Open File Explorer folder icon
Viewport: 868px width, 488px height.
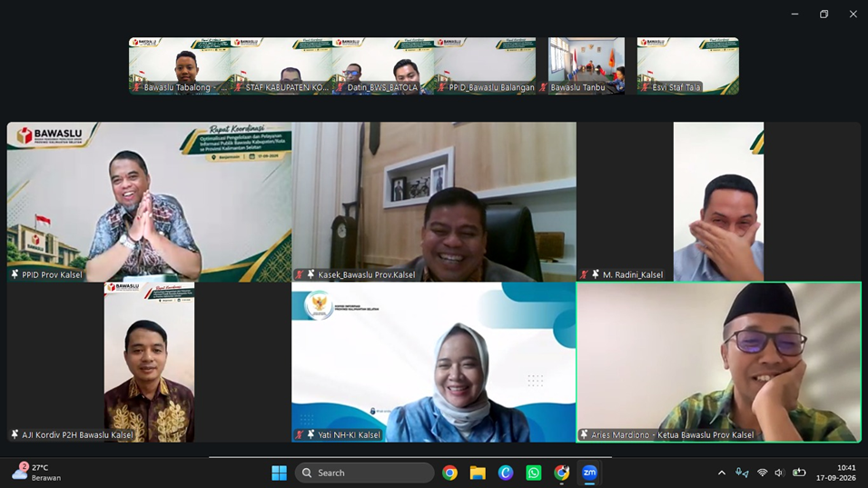pos(478,473)
